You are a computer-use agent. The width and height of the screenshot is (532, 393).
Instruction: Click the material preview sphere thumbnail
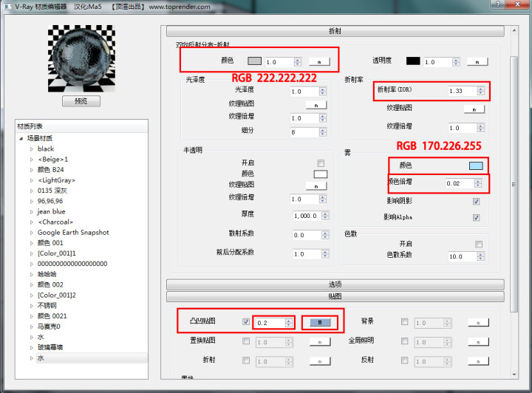(81, 58)
